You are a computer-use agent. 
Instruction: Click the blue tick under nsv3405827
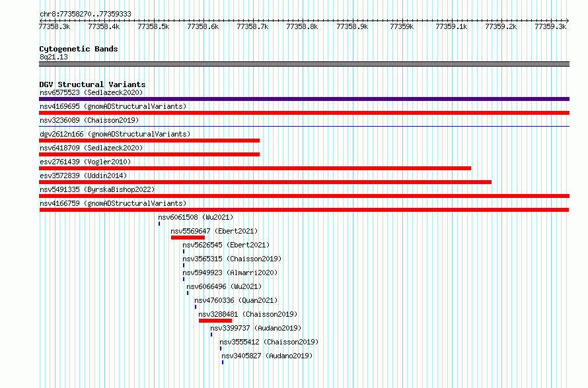223,362
